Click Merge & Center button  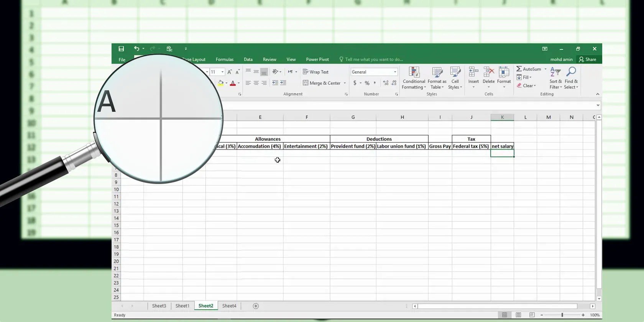click(322, 83)
